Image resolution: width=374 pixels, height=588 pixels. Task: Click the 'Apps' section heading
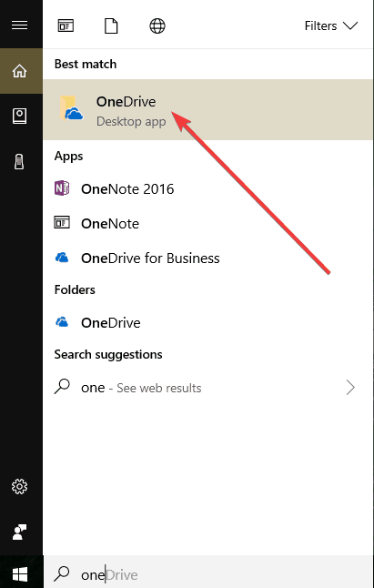click(68, 156)
